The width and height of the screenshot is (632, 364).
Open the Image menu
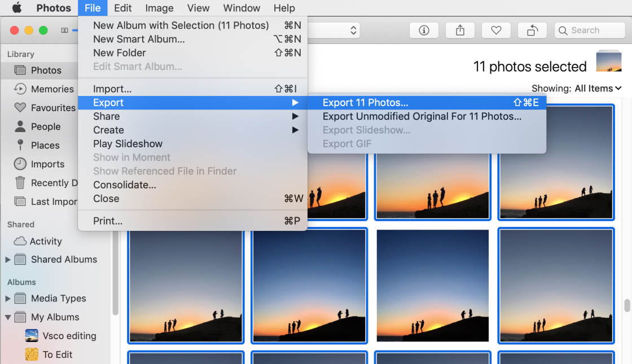pyautogui.click(x=159, y=8)
